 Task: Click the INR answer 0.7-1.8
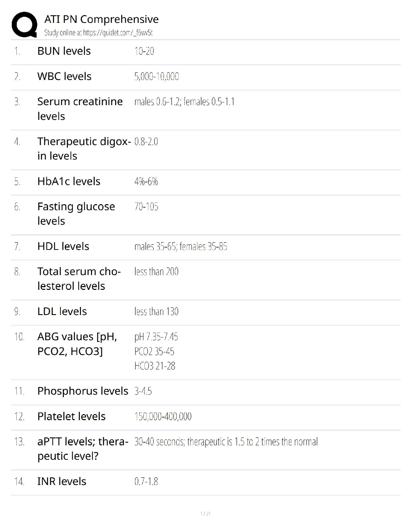pyautogui.click(x=146, y=482)
